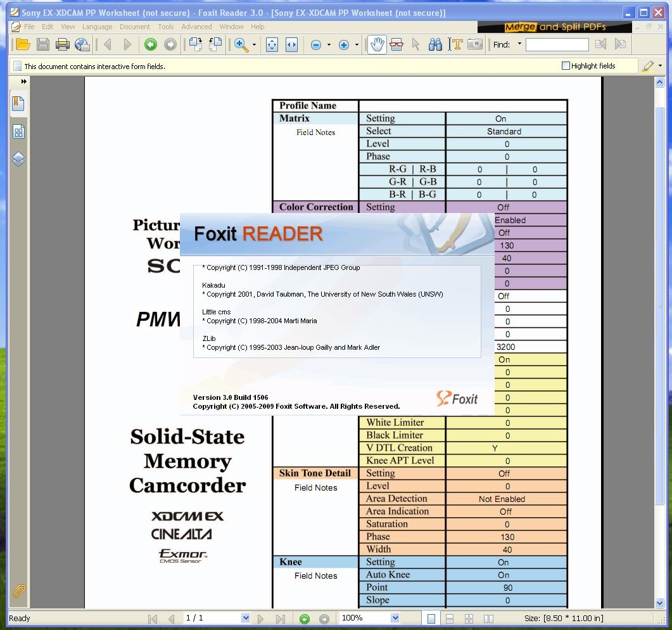Open the Language menu

[x=98, y=27]
